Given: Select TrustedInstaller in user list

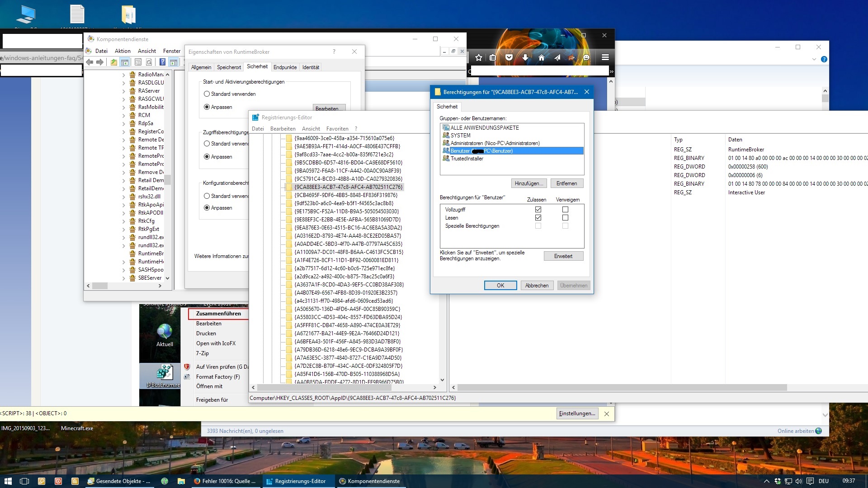Looking at the screenshot, I should click(x=467, y=159).
